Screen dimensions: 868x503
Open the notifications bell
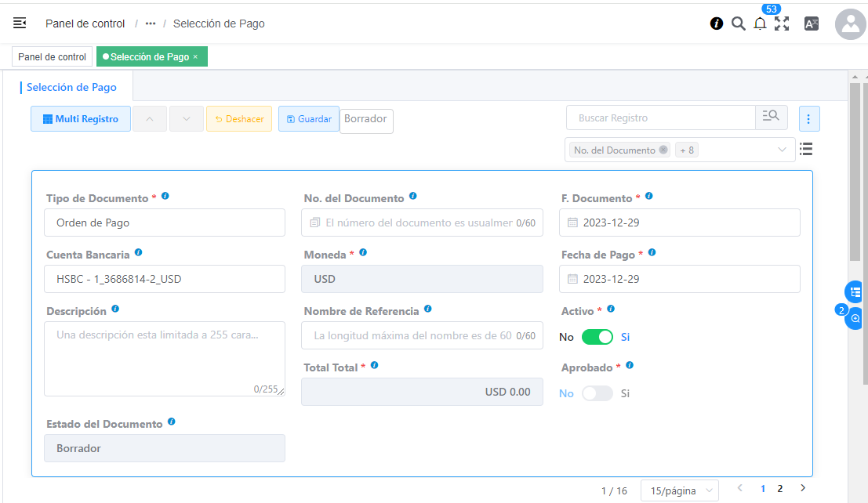(x=760, y=24)
